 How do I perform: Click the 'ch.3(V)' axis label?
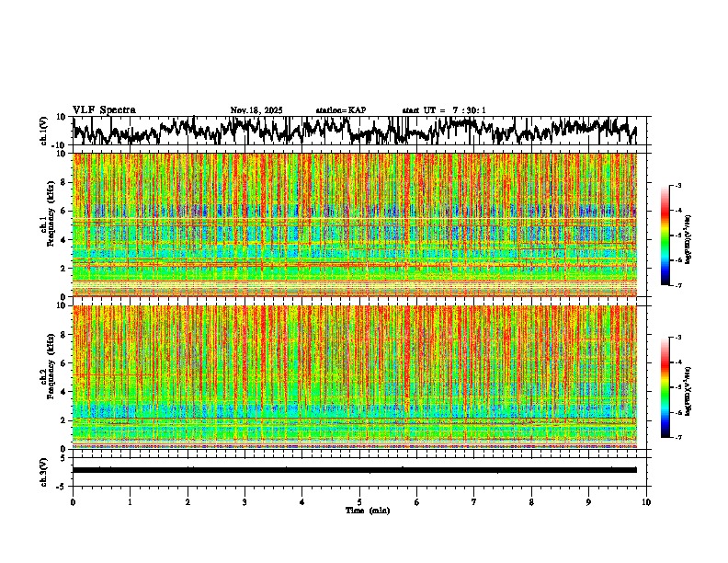click(x=44, y=473)
